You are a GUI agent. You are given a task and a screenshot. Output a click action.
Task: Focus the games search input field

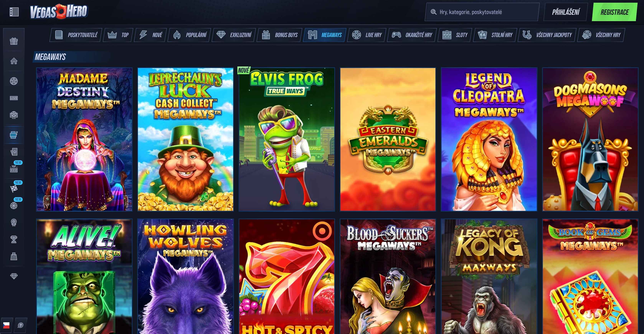click(482, 12)
